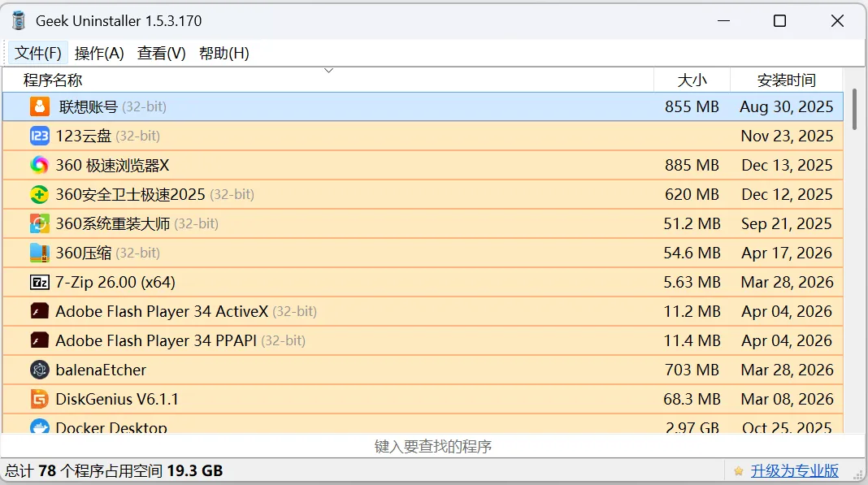Select the 360系统重装大师 entry name

click(112, 223)
